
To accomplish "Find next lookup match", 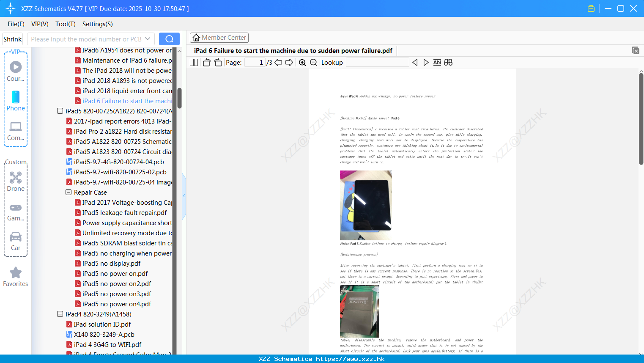I will [x=426, y=63].
